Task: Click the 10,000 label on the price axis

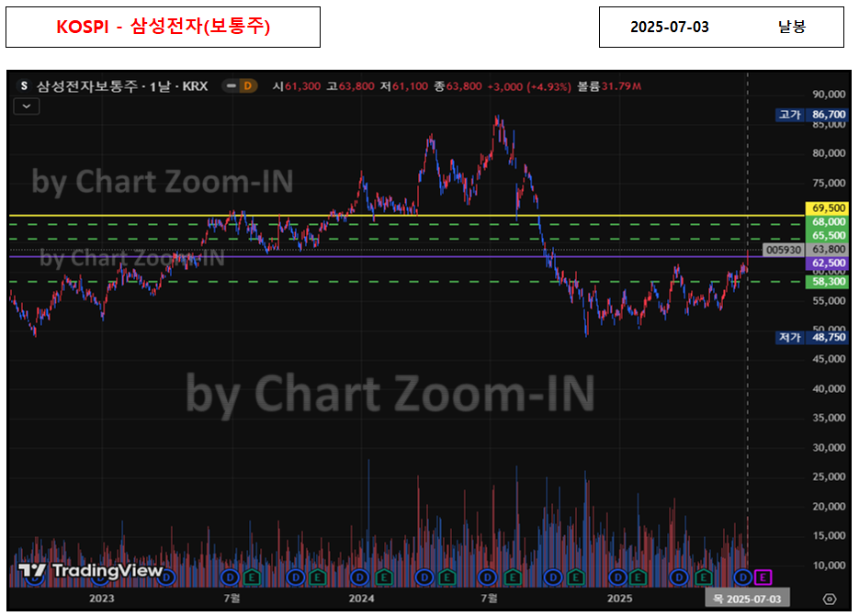Action: point(829,566)
